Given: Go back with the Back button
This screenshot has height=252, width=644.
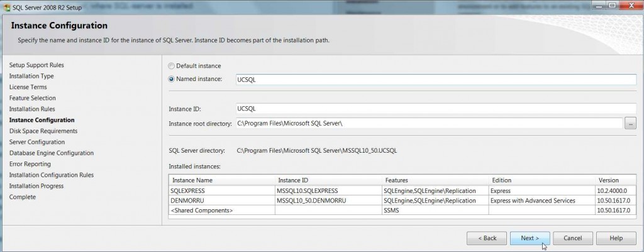Looking at the screenshot, I should point(487,238).
